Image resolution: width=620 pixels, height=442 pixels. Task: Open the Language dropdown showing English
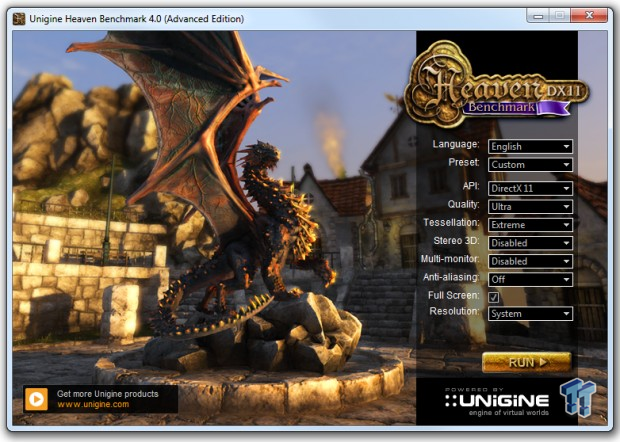530,146
